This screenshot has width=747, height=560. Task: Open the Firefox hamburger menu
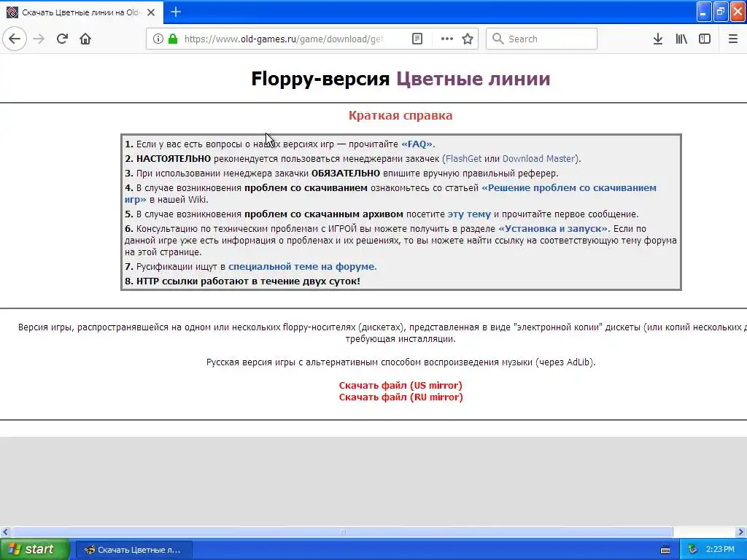coord(733,39)
